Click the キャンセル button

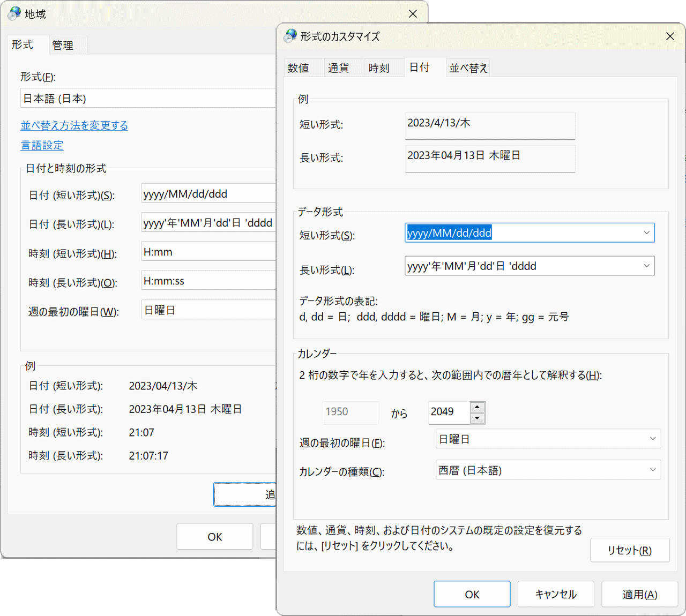(x=556, y=594)
